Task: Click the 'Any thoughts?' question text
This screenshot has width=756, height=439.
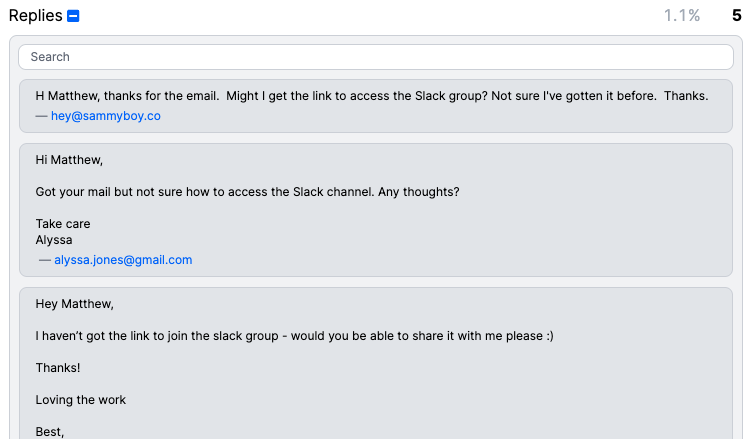Action: (x=418, y=192)
